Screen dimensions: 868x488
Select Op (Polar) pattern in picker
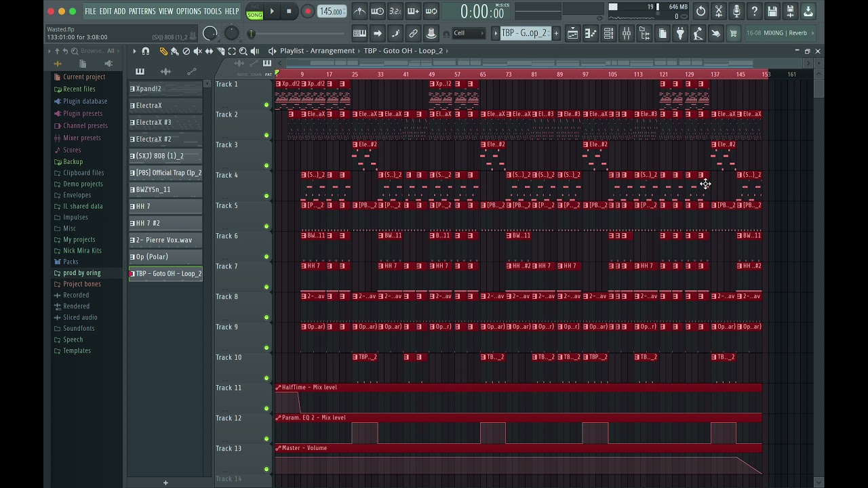click(x=165, y=257)
